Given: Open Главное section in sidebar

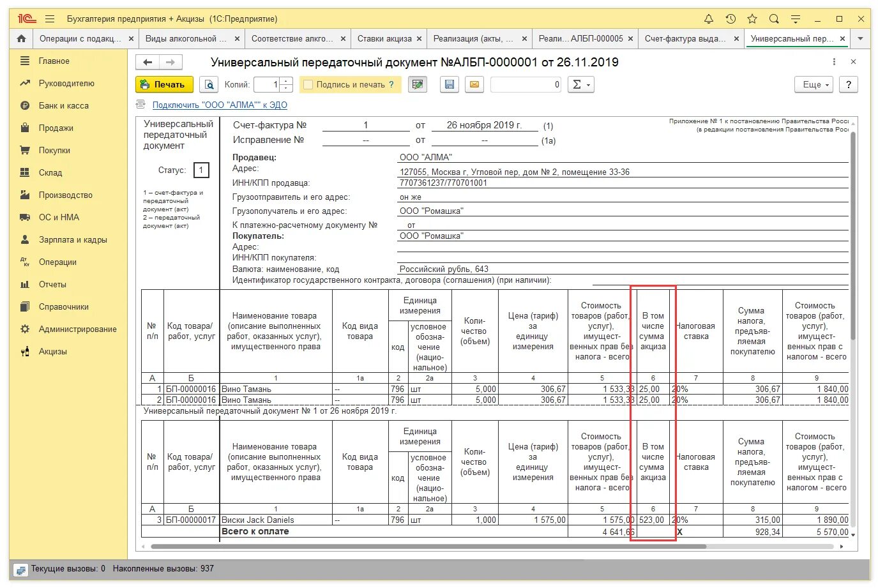Looking at the screenshot, I should click(x=54, y=61).
